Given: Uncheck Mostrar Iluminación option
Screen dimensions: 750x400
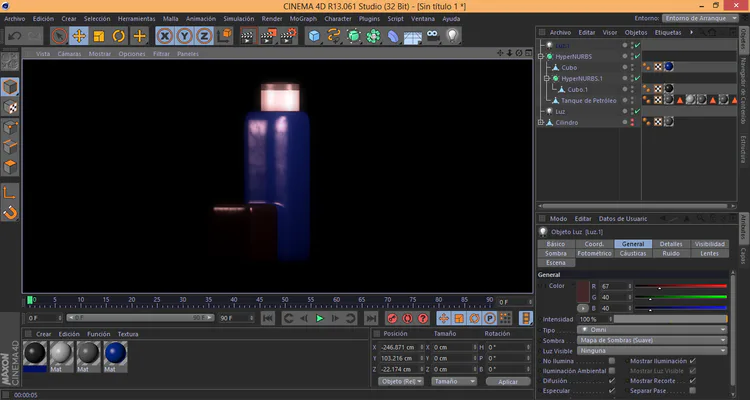Looking at the screenshot, I should [x=692, y=360].
